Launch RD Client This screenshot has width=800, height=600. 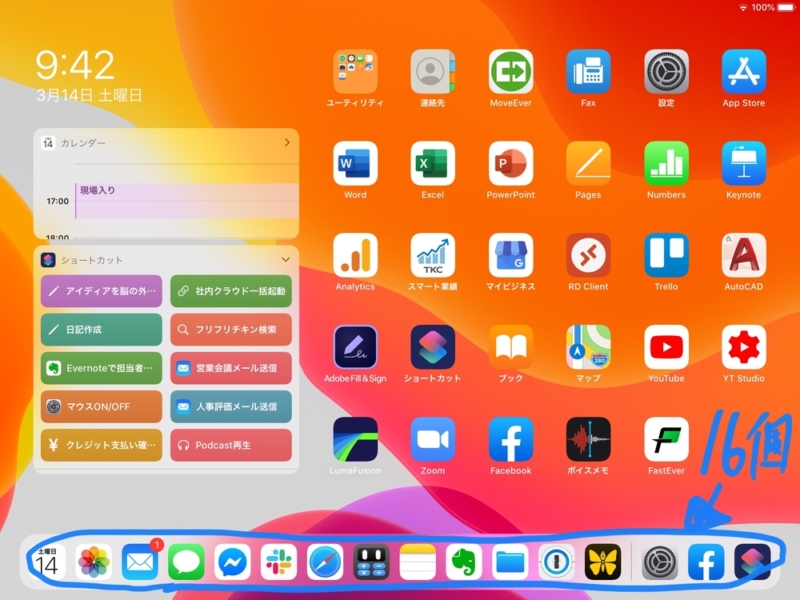coord(588,255)
